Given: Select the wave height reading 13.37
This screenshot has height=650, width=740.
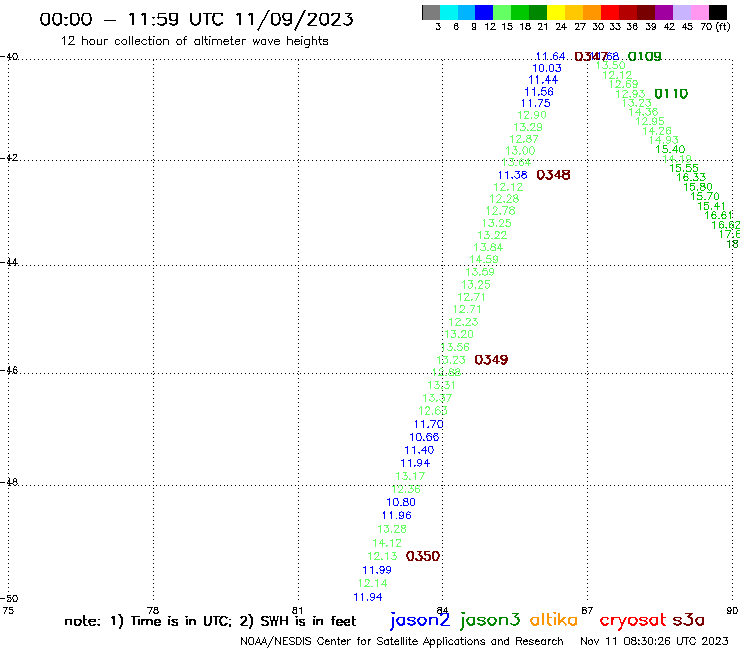Looking at the screenshot, I should click(437, 398).
